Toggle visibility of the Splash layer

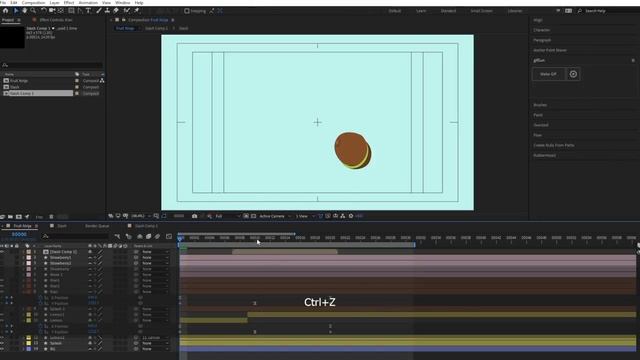point(2,343)
